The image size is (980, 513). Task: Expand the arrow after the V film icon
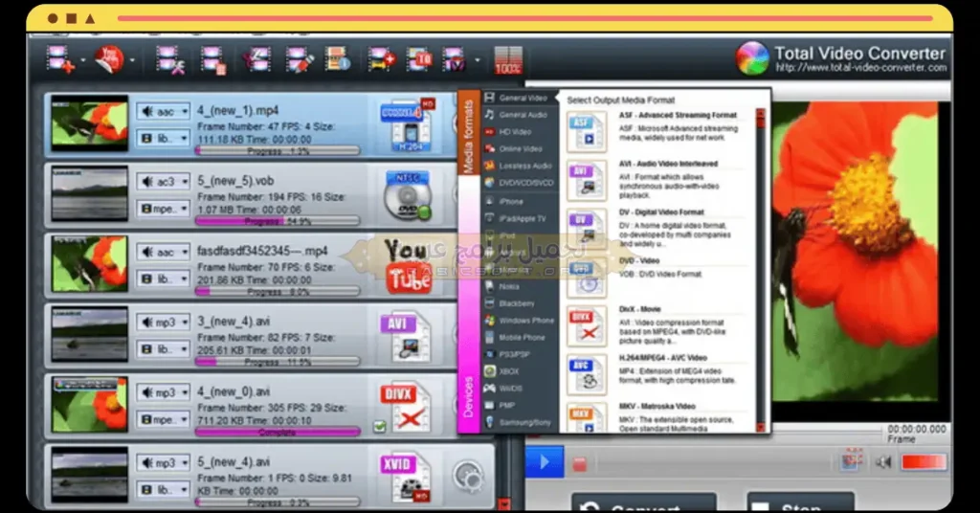tap(478, 60)
